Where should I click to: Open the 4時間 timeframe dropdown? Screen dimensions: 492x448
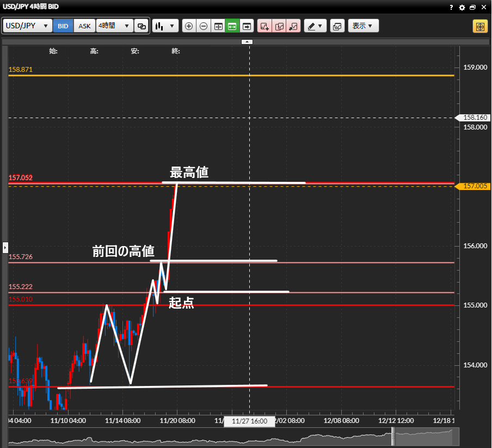point(114,26)
